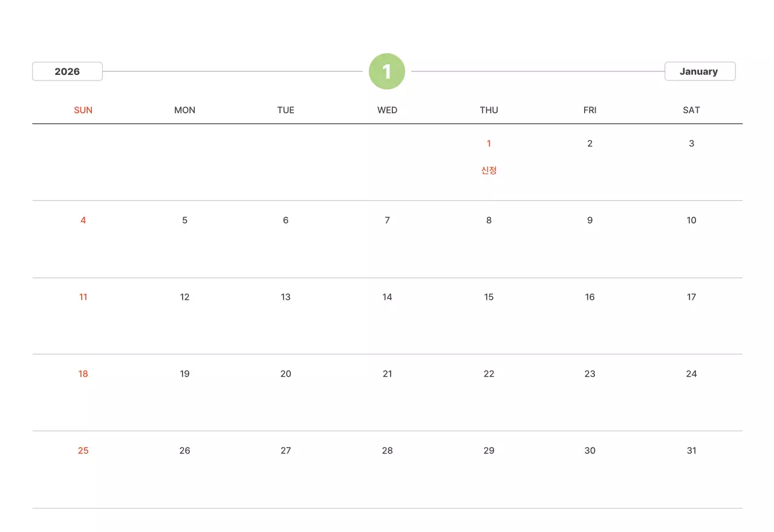The image size is (774, 532).
Task: Pick date 15 in the THU column
Action: click(x=489, y=297)
